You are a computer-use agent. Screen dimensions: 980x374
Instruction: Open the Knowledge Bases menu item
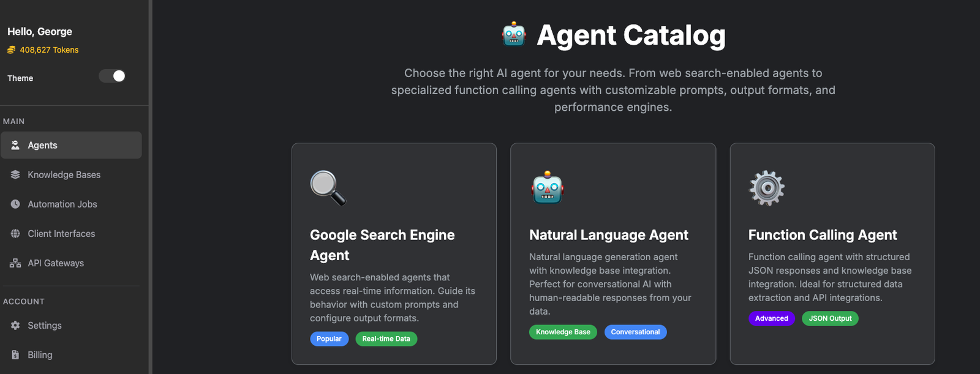click(64, 174)
